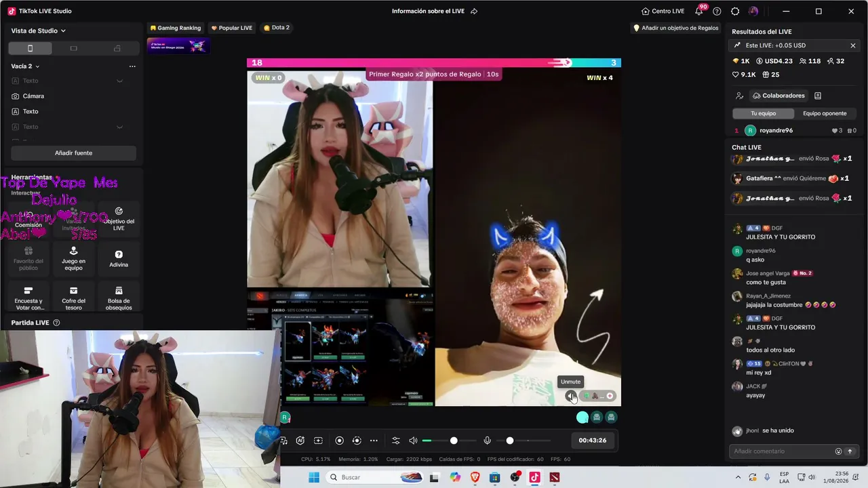Click the 00:43:26 live timer
868x488 pixels.
point(593,441)
